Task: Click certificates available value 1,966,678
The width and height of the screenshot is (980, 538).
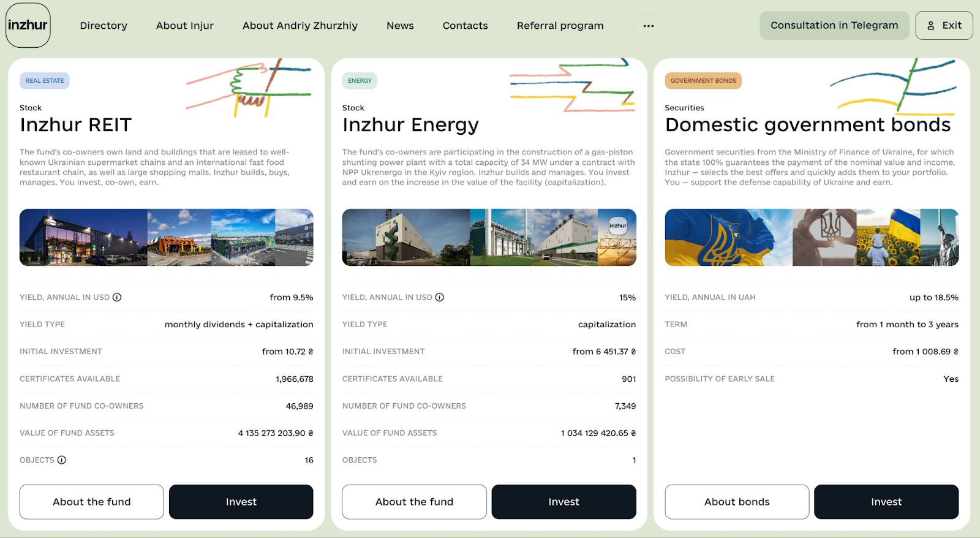Action: [295, 379]
